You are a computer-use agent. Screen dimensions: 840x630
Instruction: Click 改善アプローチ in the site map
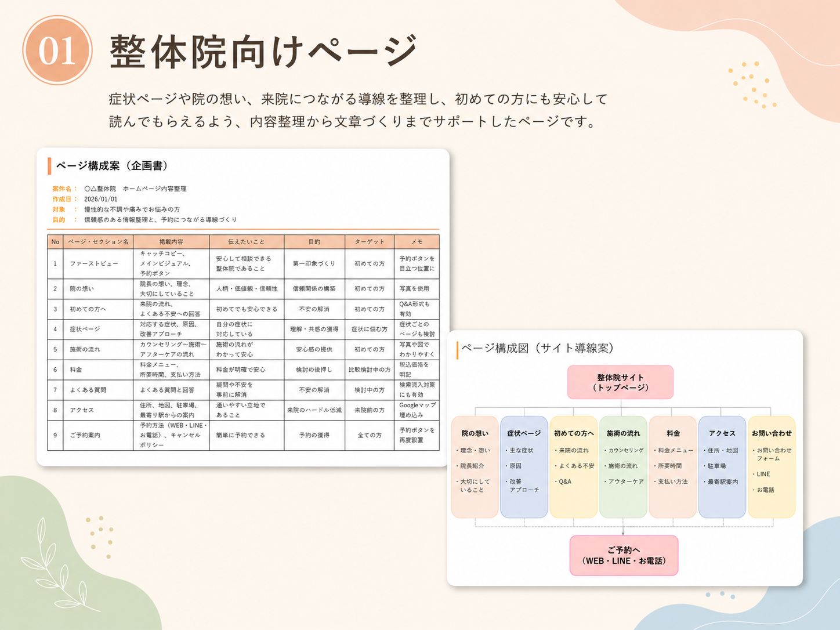[523, 486]
